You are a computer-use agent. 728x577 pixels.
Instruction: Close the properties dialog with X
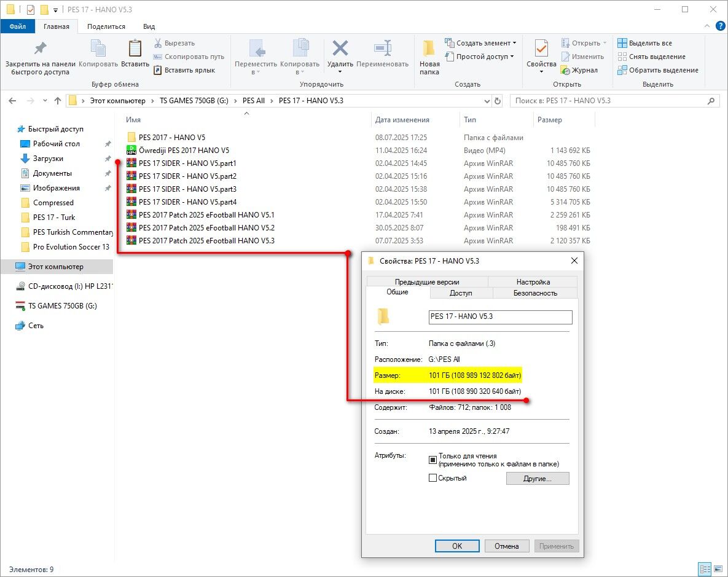click(574, 261)
